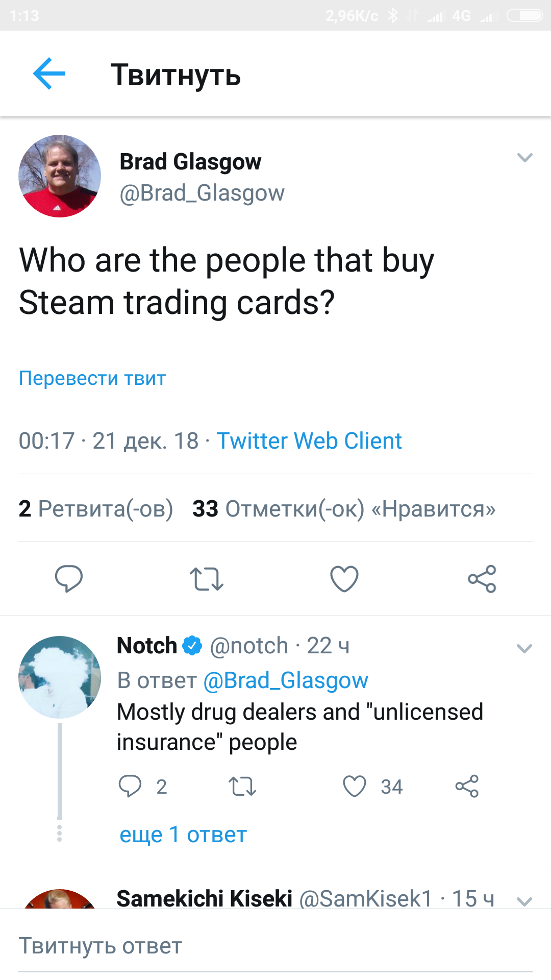Open options chevron on Brad's tweet
Screen dimensions: 551x980
524,158
